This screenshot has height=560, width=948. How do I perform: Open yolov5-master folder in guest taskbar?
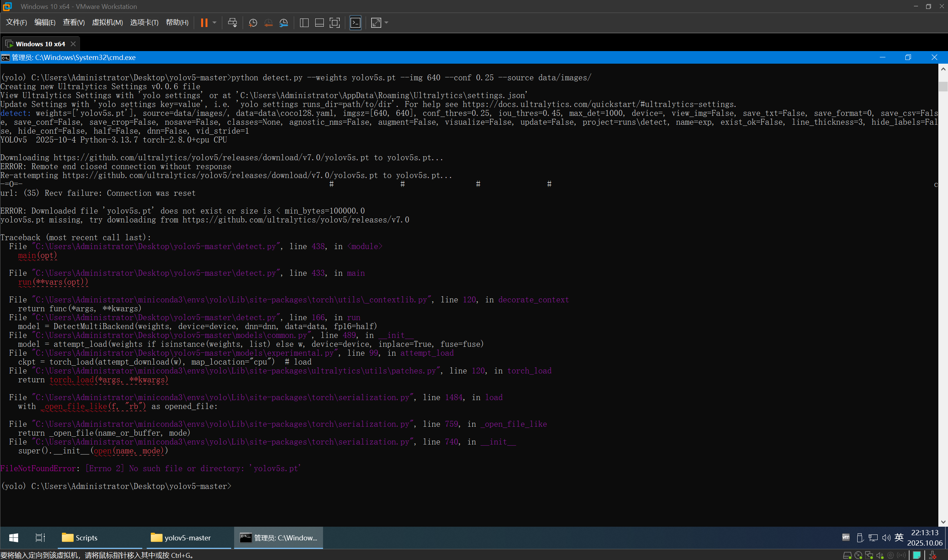click(187, 537)
